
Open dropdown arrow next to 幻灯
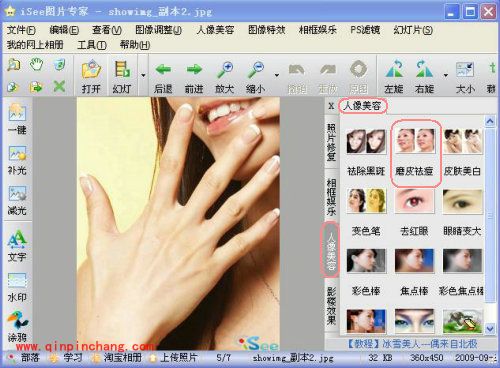(143, 75)
